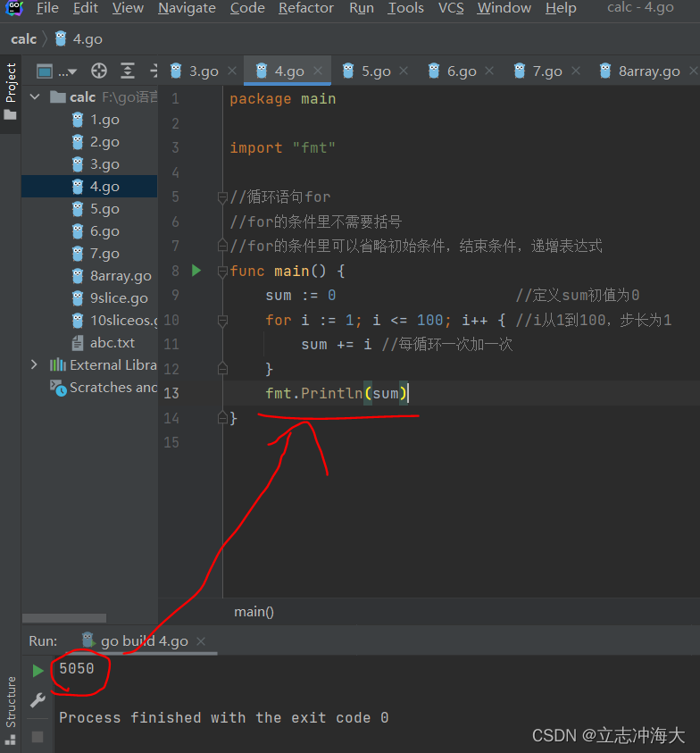Viewport: 700px width, 753px height.
Task: Select 4.go in the project tree
Action: point(89,187)
